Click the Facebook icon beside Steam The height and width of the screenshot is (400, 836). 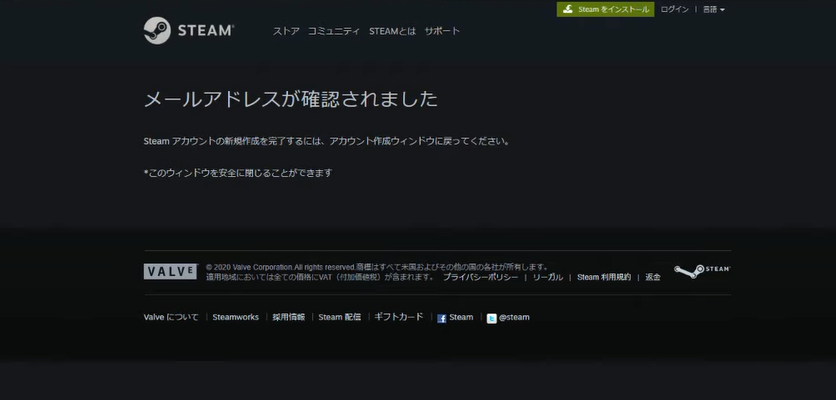pos(441,318)
